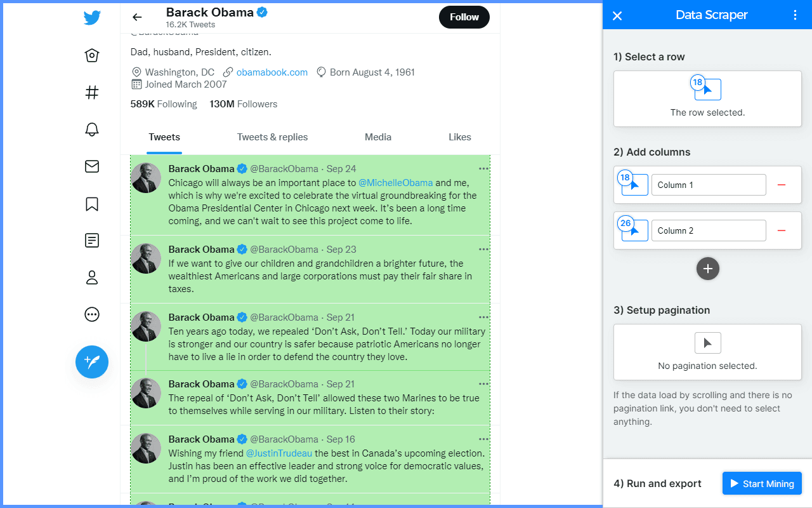Click the compose tweet feather button

coord(92,362)
